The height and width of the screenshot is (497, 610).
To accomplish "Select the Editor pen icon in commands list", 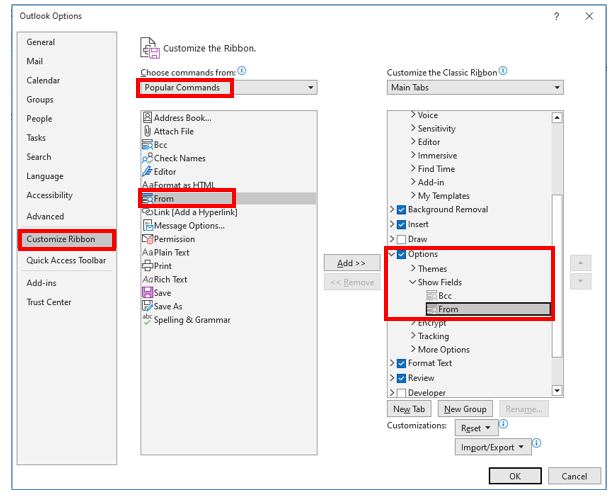I will point(147,172).
